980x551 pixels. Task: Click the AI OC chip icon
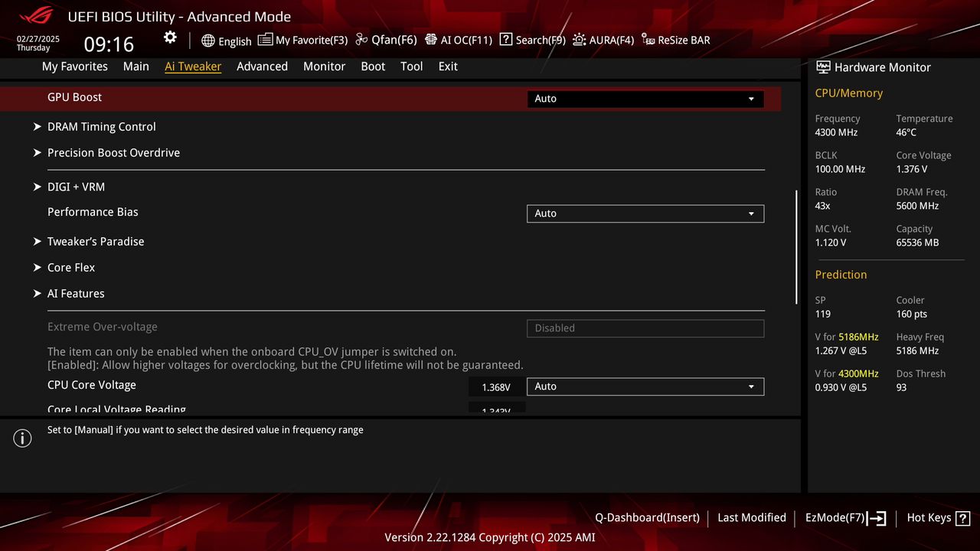431,40
